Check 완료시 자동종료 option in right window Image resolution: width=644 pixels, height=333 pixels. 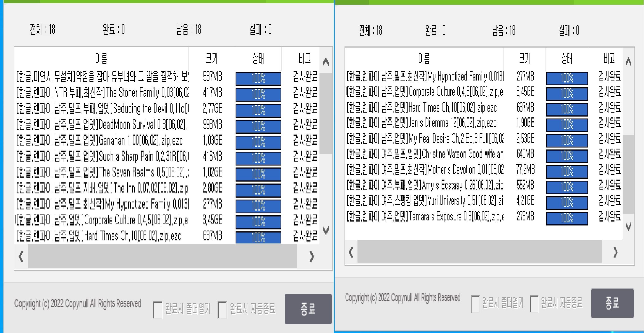tap(534, 304)
